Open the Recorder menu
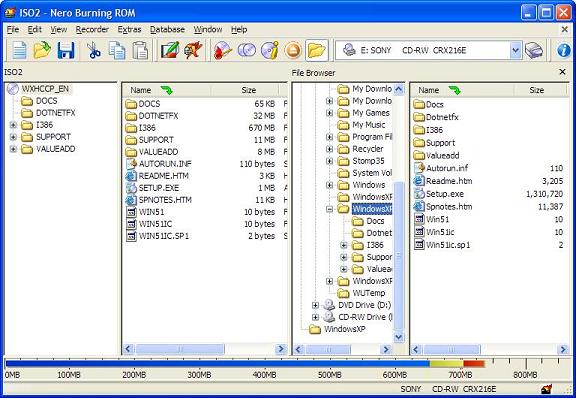 click(x=92, y=29)
